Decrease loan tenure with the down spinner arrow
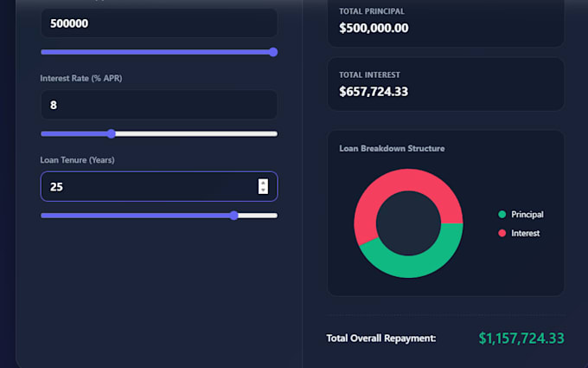 click(263, 190)
